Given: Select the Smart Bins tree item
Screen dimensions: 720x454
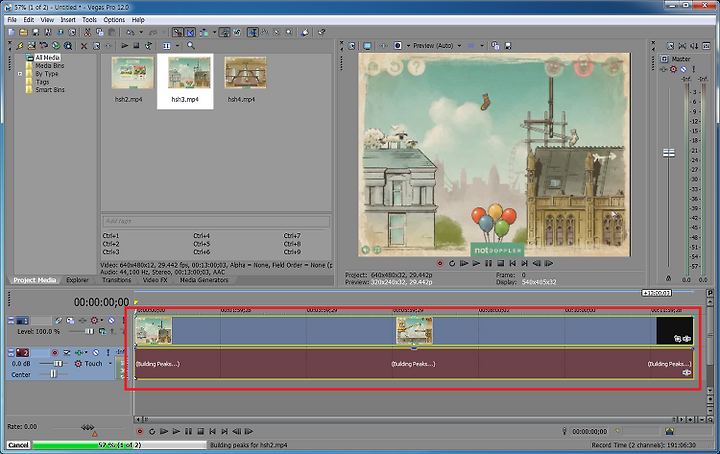Looking at the screenshot, I should pyautogui.click(x=50, y=90).
